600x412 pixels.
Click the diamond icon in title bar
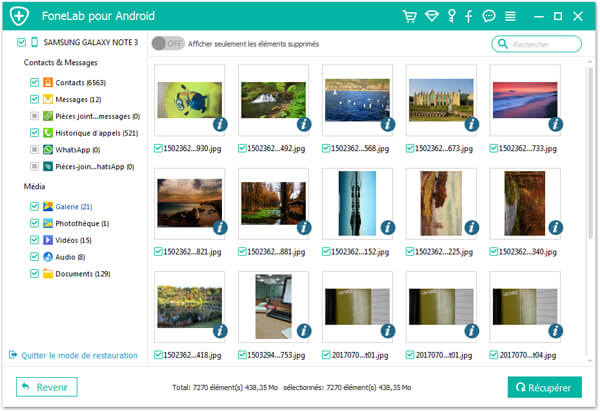[x=431, y=16]
